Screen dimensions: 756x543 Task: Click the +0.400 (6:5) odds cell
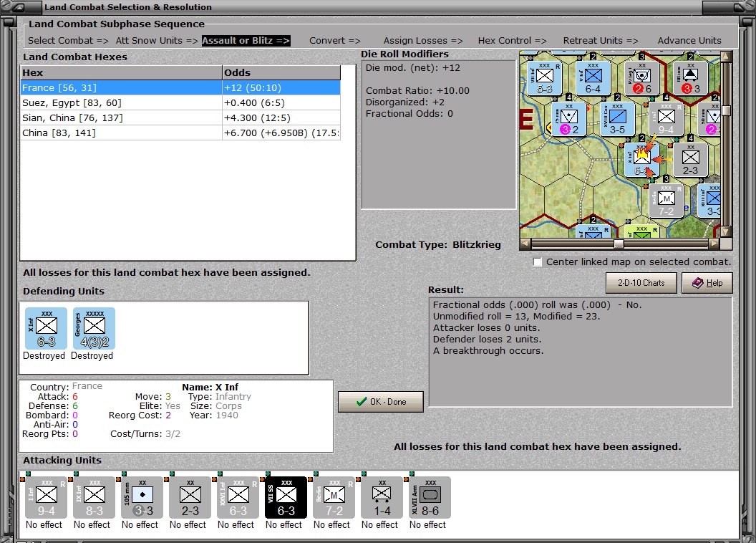[281, 102]
